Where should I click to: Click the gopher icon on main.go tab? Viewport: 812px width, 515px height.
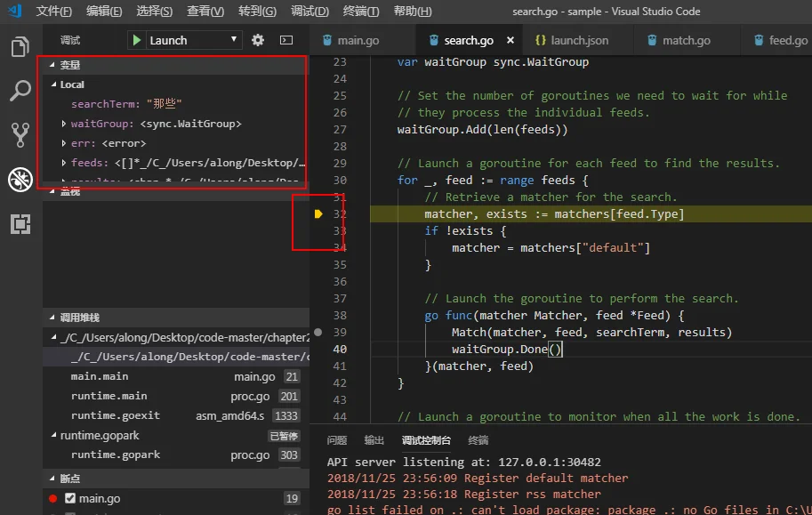click(326, 40)
